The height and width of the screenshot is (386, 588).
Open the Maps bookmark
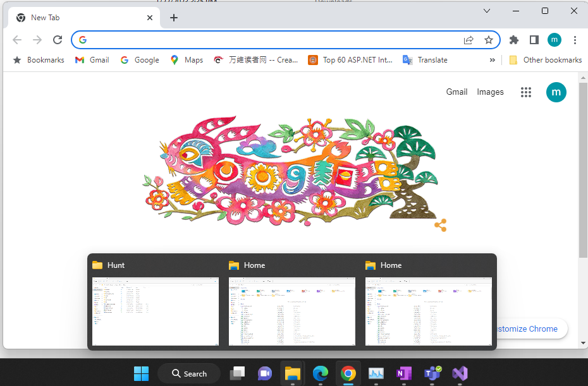[187, 60]
